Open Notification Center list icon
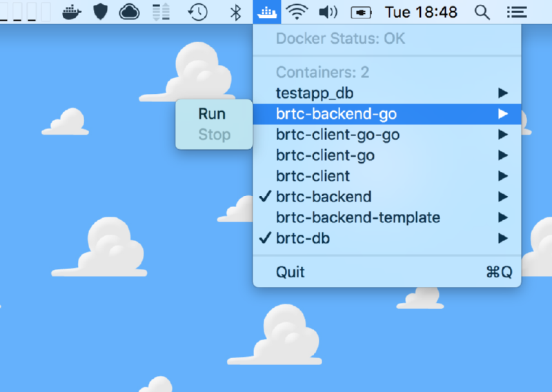The image size is (552, 392). point(517,12)
